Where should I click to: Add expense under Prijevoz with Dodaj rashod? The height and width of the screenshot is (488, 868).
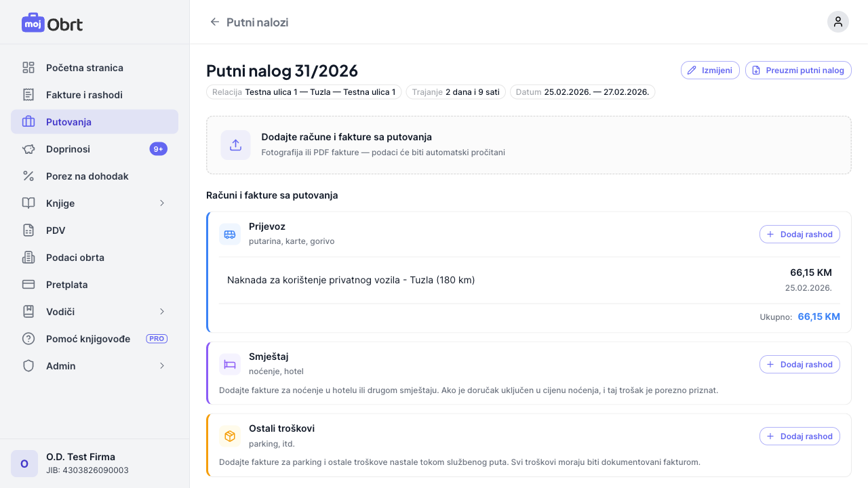coord(799,235)
